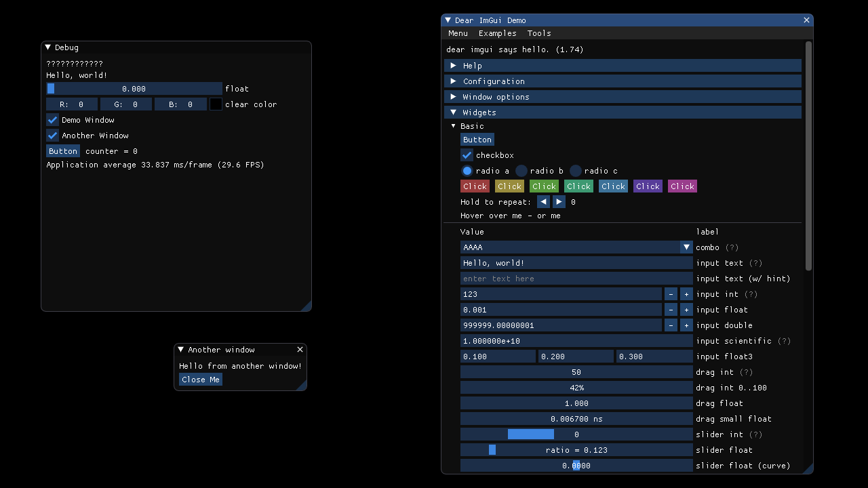868x488 pixels.
Task: Open the Examples menu
Action: [x=497, y=33]
